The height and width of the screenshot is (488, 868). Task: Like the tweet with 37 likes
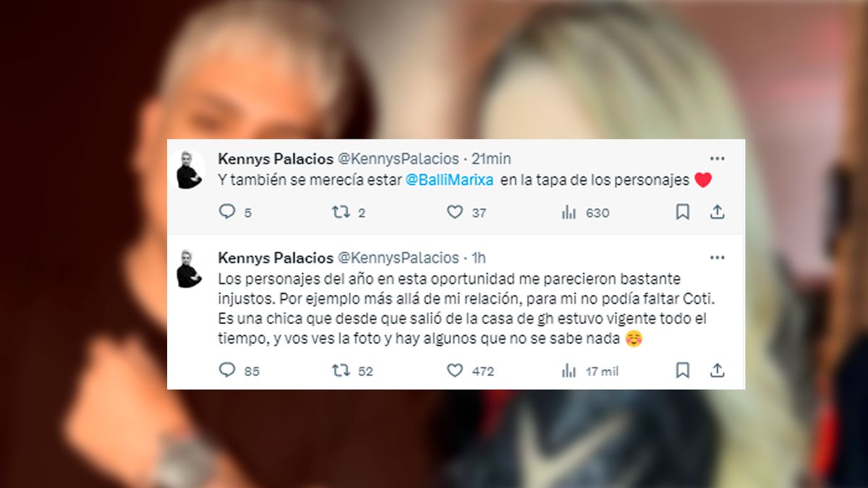click(454, 212)
